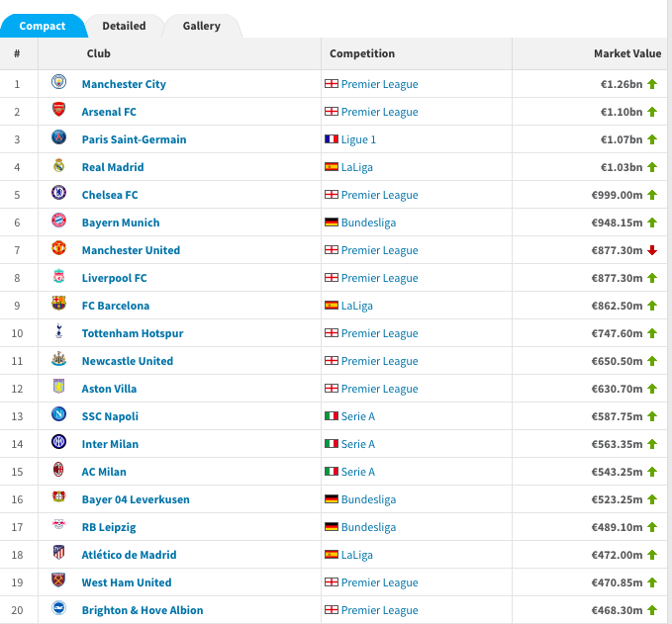Open the Brighton & Hove Albion link
The width and height of the screenshot is (672, 624).
pyautogui.click(x=143, y=610)
